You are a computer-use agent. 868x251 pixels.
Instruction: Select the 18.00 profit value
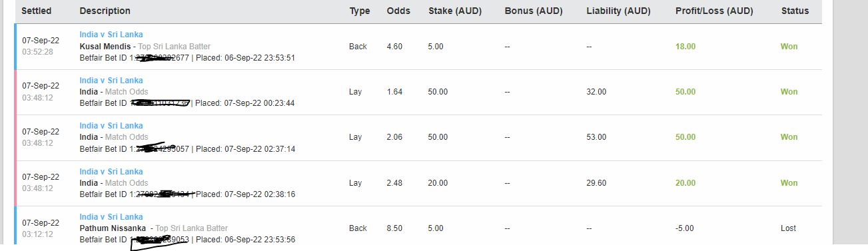685,47
